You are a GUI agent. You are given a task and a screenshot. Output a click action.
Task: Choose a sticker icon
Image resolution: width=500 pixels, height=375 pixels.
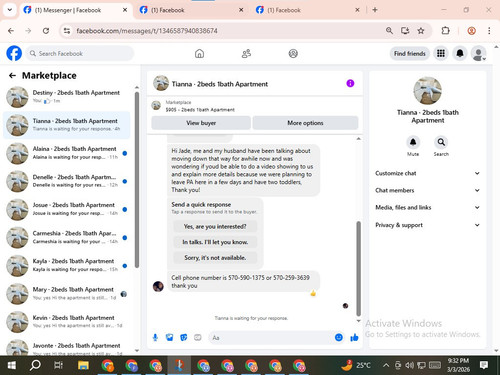184,338
